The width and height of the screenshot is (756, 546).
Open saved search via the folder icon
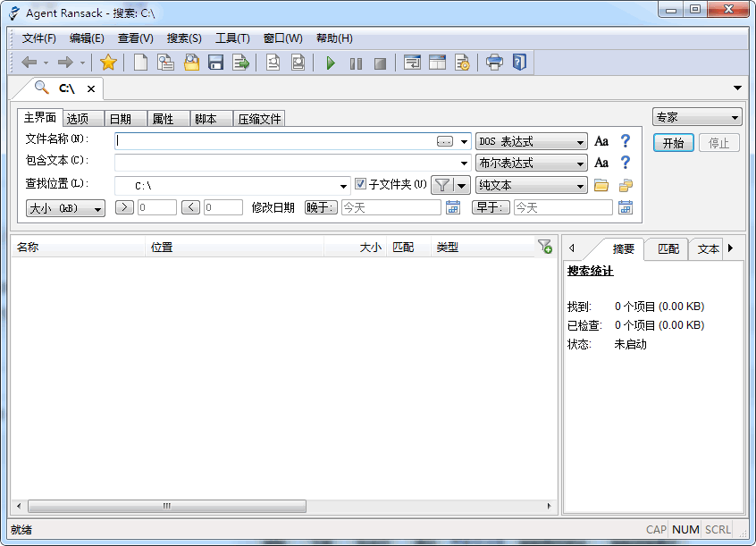point(191,63)
